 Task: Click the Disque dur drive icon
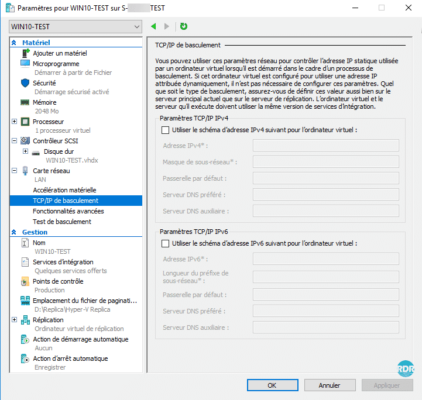point(36,152)
